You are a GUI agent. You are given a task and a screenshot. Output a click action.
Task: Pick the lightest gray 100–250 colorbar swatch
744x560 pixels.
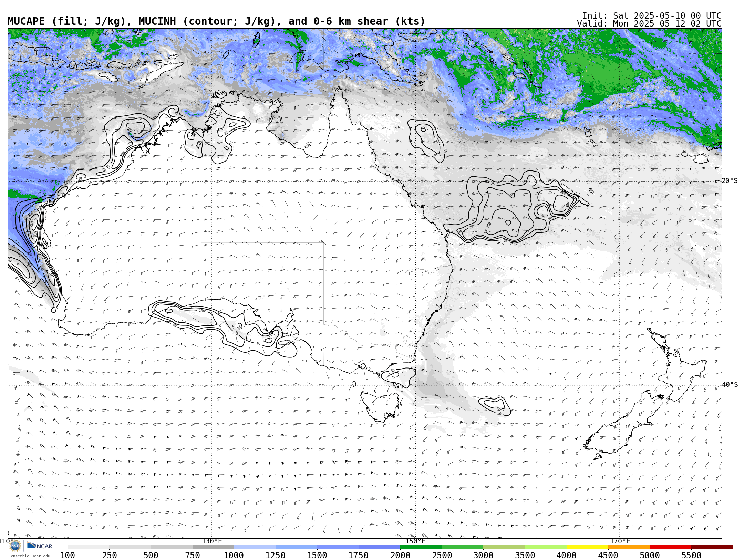click(89, 547)
